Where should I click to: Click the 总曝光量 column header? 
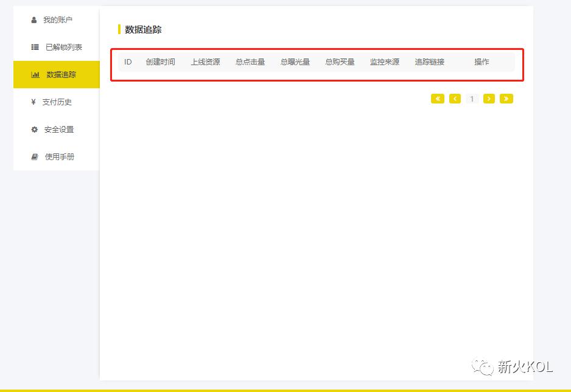coord(295,62)
